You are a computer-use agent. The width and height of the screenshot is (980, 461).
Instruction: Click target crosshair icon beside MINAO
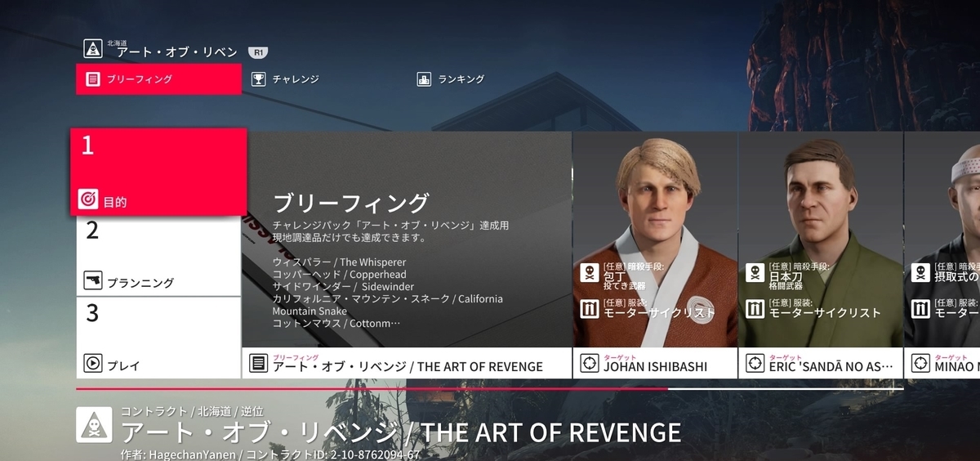click(x=920, y=364)
